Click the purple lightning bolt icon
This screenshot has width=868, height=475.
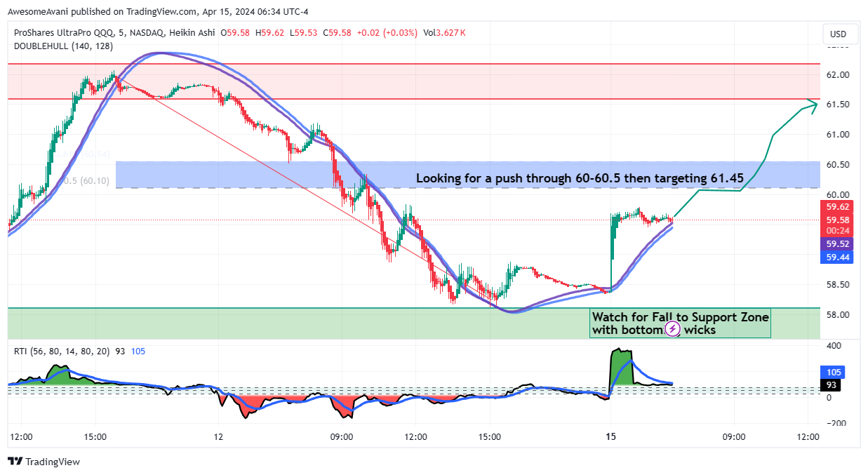672,329
